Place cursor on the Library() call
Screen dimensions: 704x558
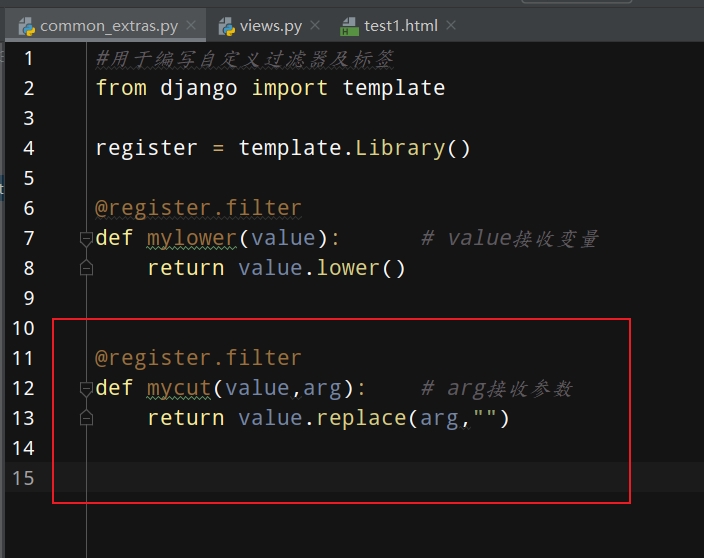pos(400,148)
